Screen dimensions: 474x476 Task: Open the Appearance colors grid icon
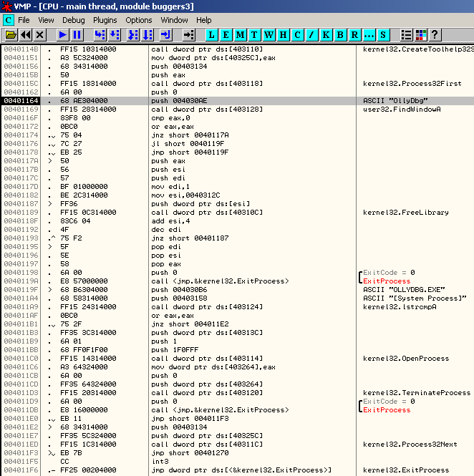pyautogui.click(x=420, y=34)
